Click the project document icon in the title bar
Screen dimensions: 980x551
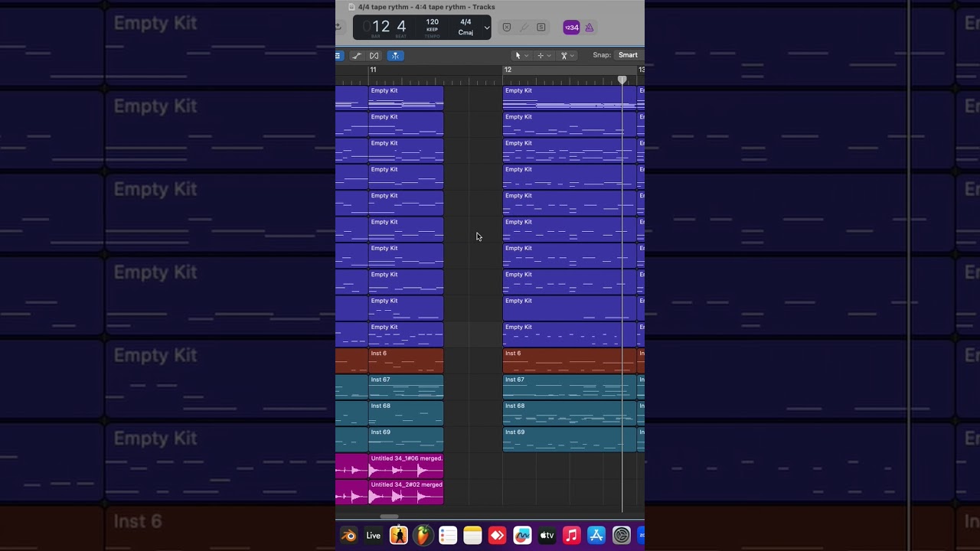point(352,7)
